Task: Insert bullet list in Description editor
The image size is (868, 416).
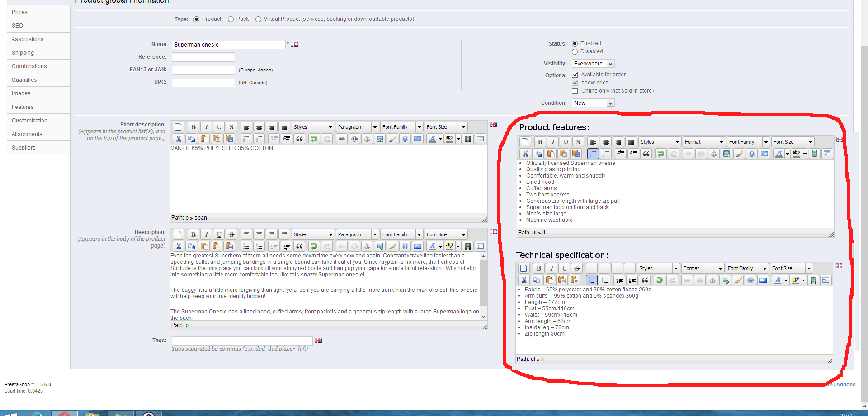Action: point(246,246)
